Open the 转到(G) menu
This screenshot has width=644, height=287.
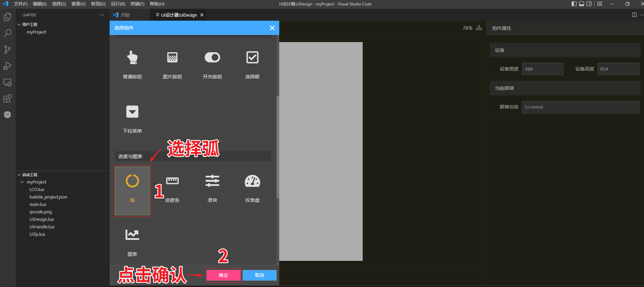tap(98, 4)
